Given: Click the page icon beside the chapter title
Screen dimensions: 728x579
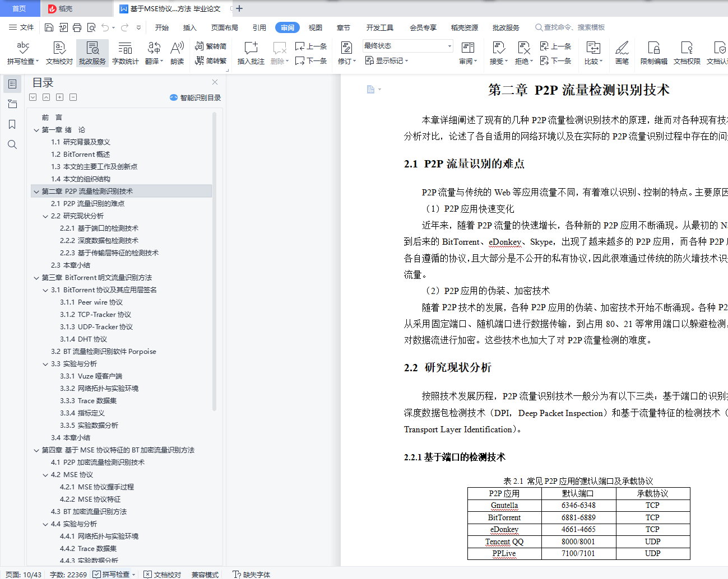Looking at the screenshot, I should [x=370, y=90].
